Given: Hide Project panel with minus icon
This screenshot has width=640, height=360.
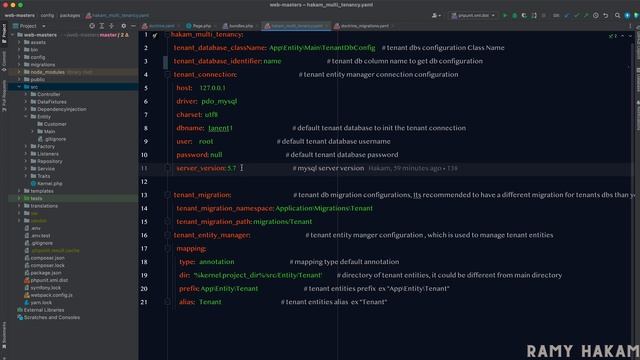Looking at the screenshot, I should point(133,26).
